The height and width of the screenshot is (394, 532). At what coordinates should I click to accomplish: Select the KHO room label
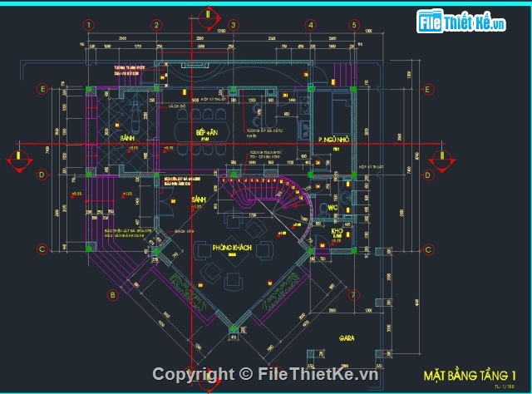click(x=337, y=231)
